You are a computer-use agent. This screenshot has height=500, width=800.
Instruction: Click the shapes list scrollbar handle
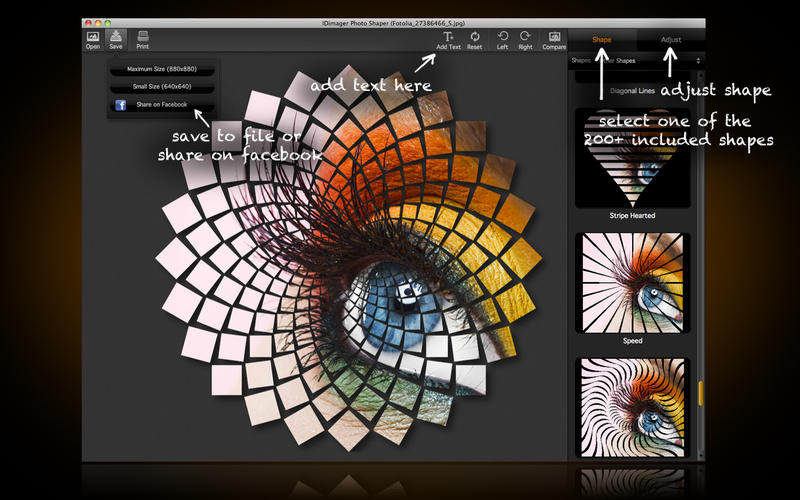tap(700, 392)
